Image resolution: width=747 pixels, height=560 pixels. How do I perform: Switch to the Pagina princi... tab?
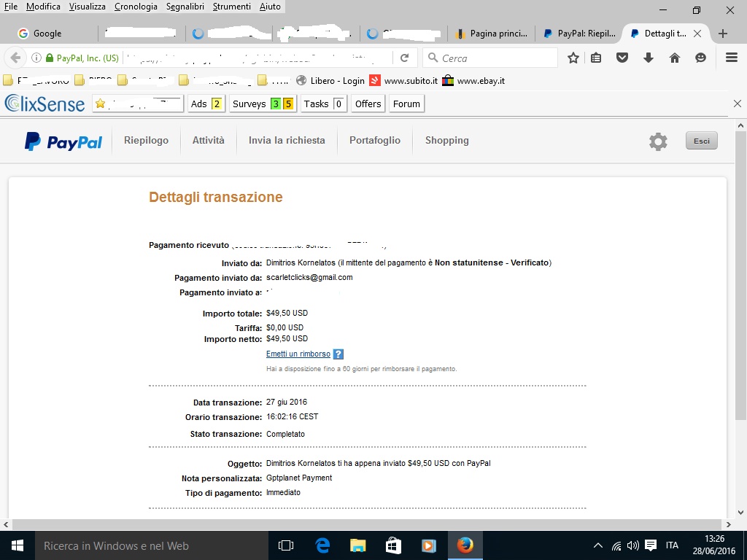491,34
